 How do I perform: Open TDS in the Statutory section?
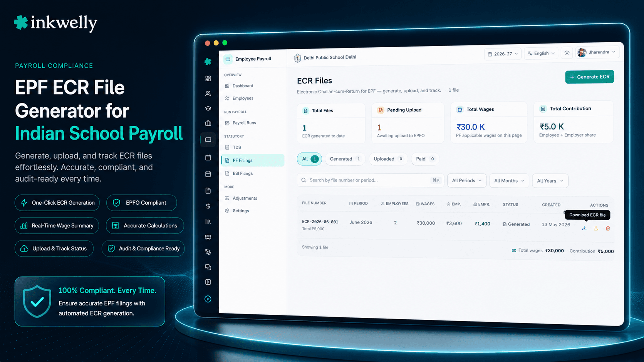(236, 147)
